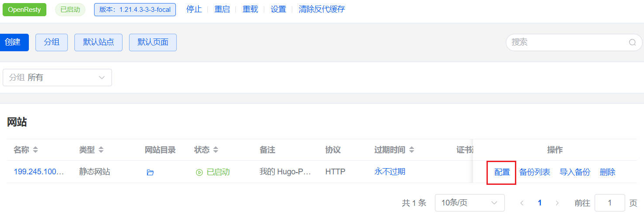Sort by 状态 column arrows
Viewport: 644px width, 219px height.
pos(215,150)
